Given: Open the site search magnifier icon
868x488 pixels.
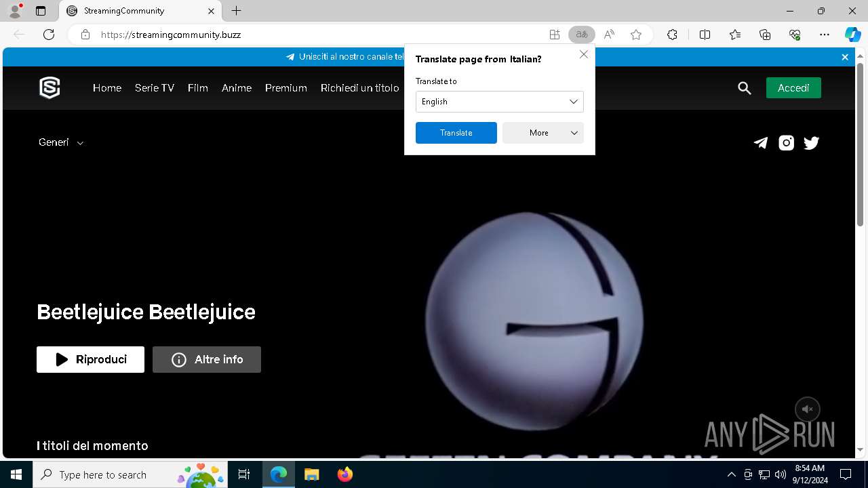Looking at the screenshot, I should pos(745,88).
